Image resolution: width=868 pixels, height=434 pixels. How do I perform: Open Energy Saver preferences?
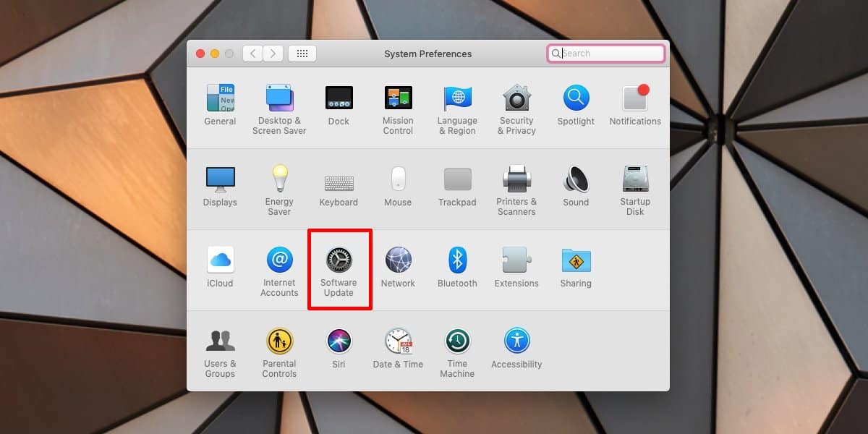pyautogui.click(x=279, y=190)
